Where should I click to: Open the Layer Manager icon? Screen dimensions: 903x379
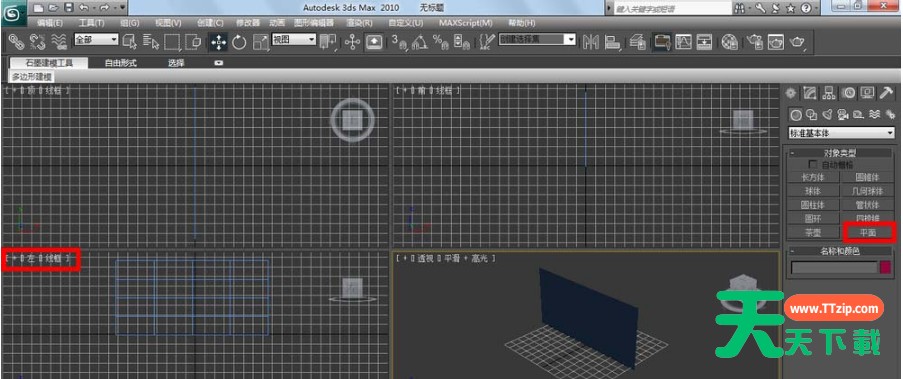[x=637, y=41]
